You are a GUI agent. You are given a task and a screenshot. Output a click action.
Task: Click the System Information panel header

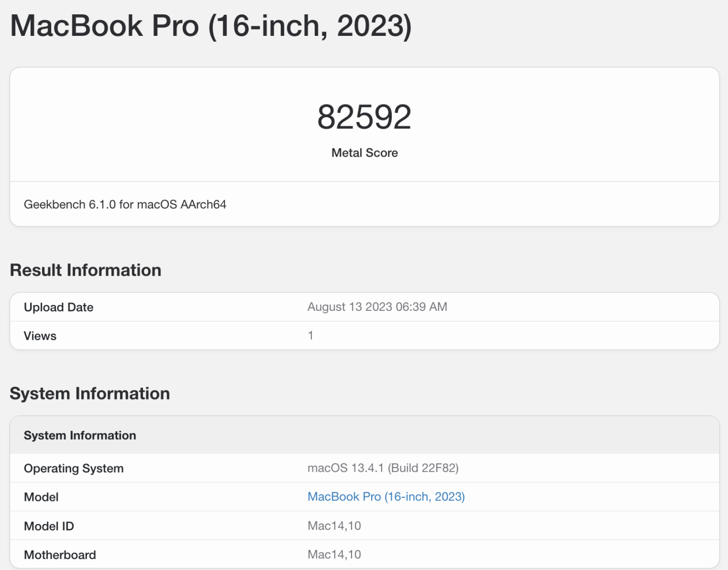79,435
